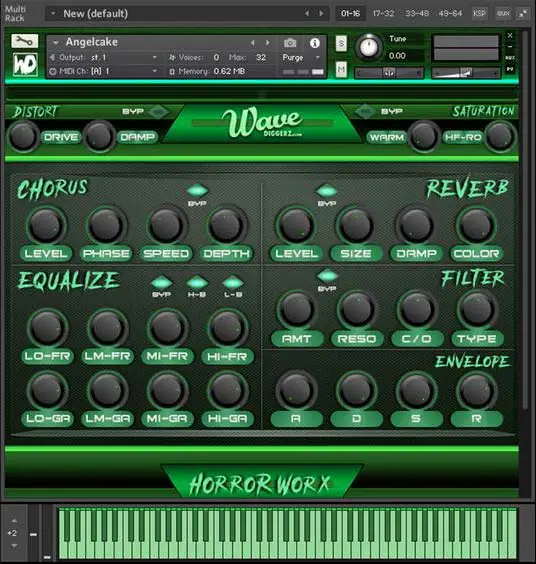Screen dimensions: 536x564
Task: Solo the instrument with S button
Action: click(x=341, y=44)
